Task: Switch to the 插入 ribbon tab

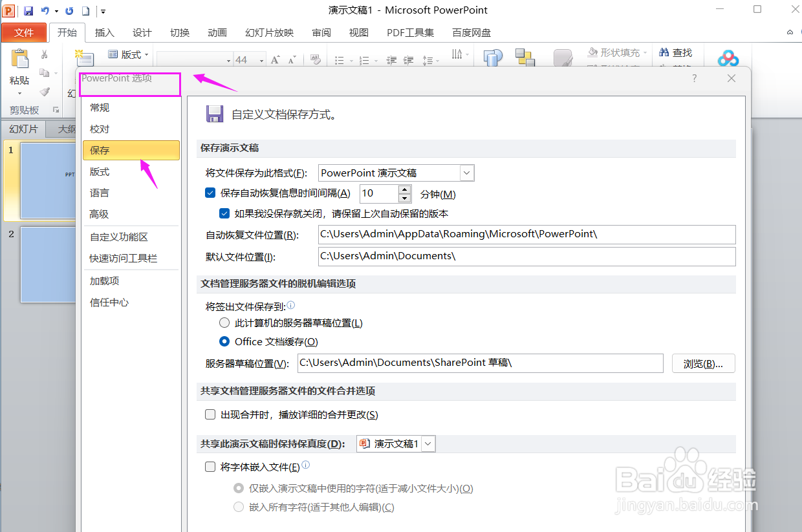Action: click(x=104, y=33)
